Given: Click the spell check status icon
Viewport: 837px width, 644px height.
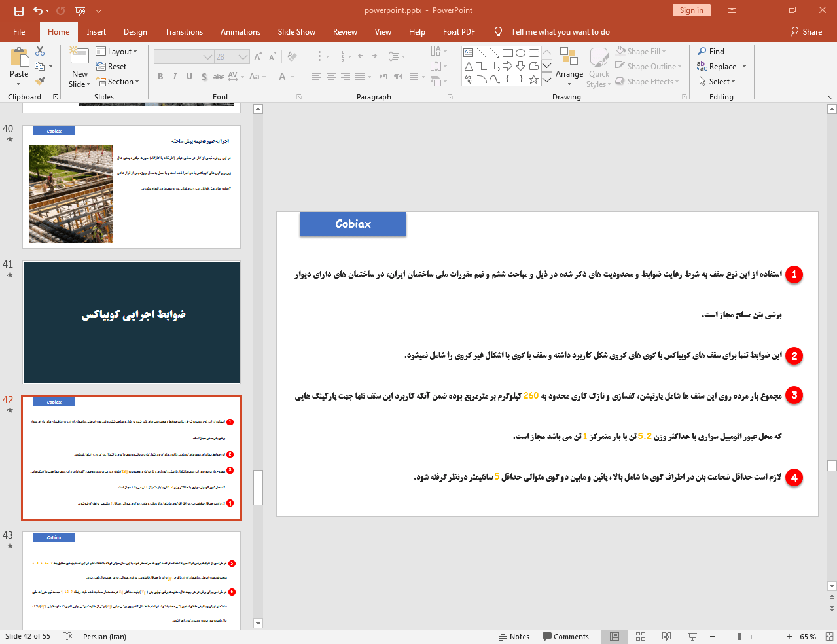Looking at the screenshot, I should (x=67, y=637).
